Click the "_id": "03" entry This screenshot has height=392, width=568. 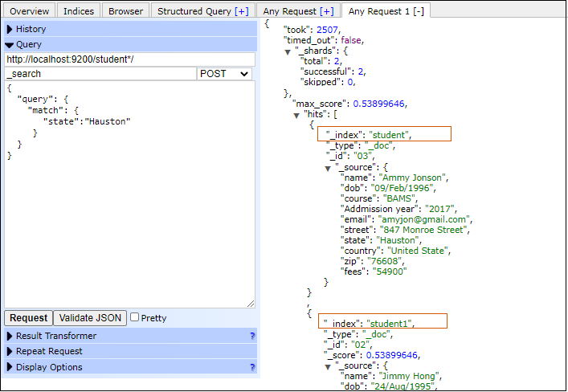[x=350, y=156]
